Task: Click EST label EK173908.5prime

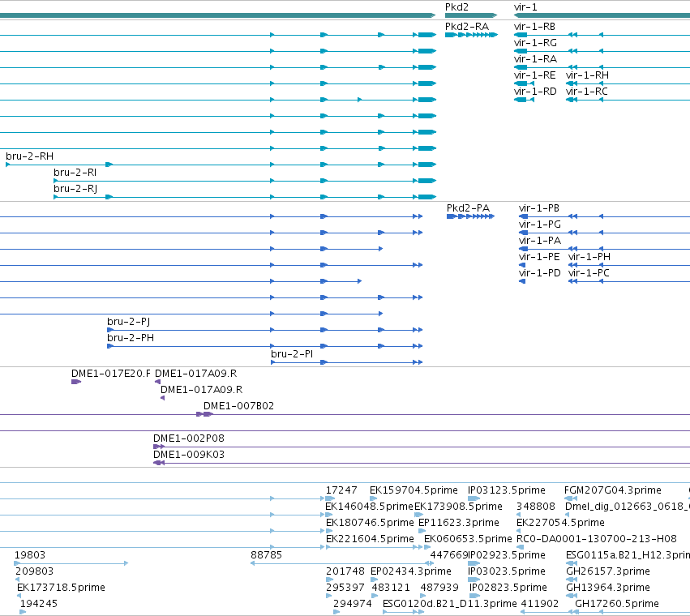Action: click(x=459, y=507)
